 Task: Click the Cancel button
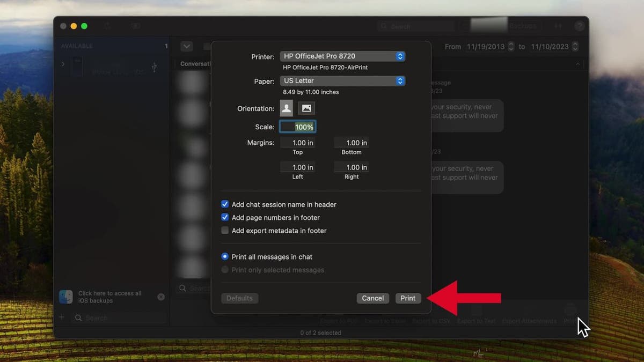[372, 298]
